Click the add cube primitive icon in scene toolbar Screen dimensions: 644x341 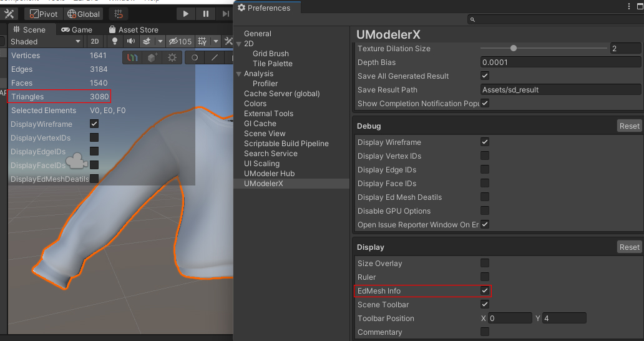click(152, 57)
